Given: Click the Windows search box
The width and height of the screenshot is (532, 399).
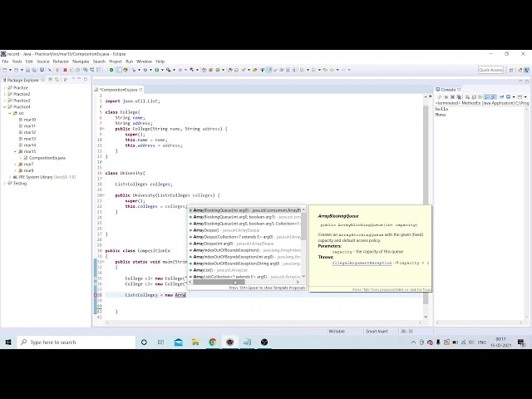Looking at the screenshot, I should [x=76, y=342].
